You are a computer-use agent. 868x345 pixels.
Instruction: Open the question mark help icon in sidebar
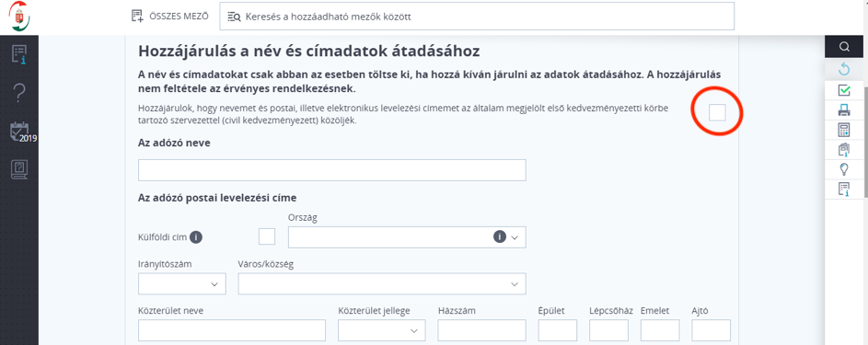19,92
